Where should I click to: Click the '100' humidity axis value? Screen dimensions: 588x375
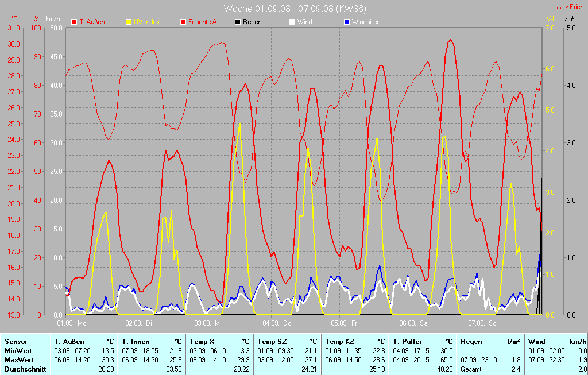(36, 28)
